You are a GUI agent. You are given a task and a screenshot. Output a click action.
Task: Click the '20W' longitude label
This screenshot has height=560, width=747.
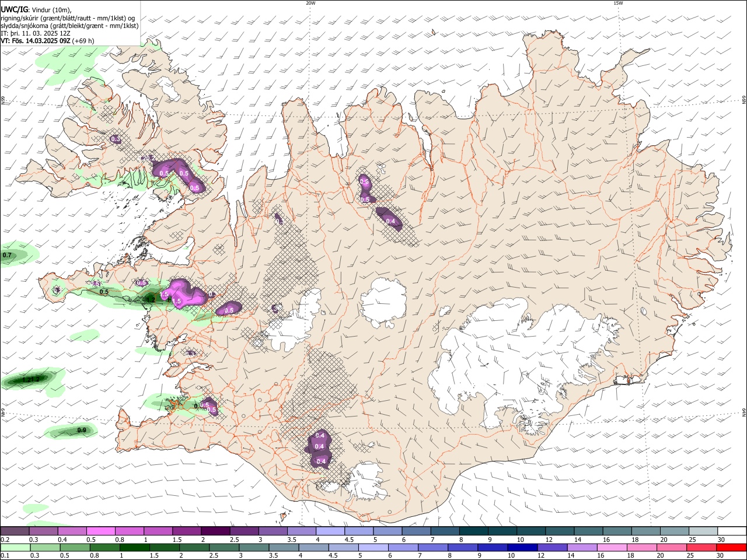click(310, 3)
